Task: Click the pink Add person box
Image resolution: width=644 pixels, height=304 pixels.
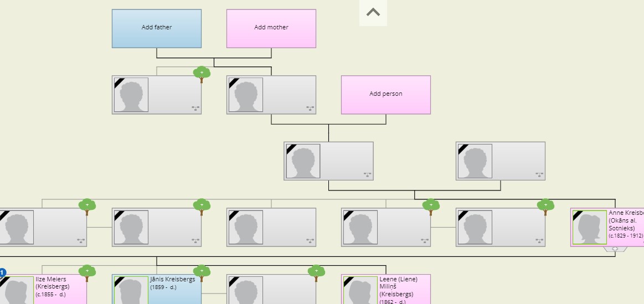Action: (385, 95)
